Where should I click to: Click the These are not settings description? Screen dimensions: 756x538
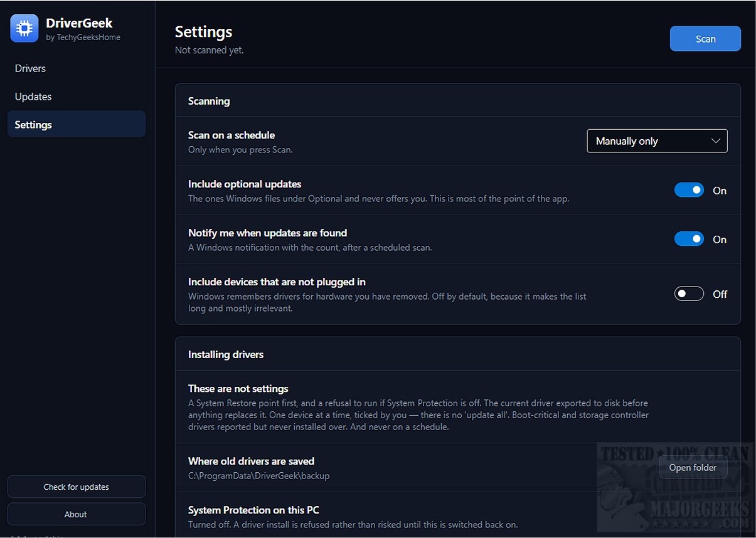pos(418,415)
